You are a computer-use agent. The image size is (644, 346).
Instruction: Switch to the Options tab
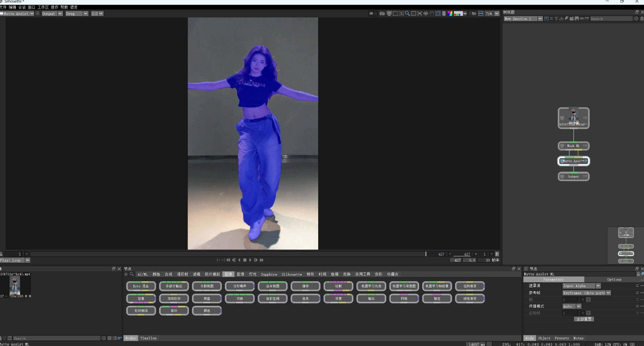pyautogui.click(x=614, y=280)
